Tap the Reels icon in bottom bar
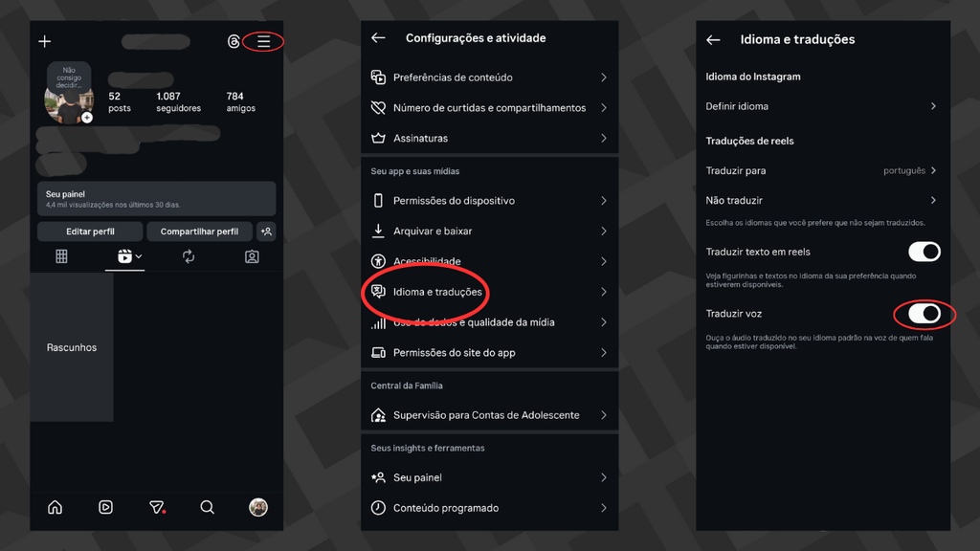Image resolution: width=980 pixels, height=551 pixels. point(105,507)
